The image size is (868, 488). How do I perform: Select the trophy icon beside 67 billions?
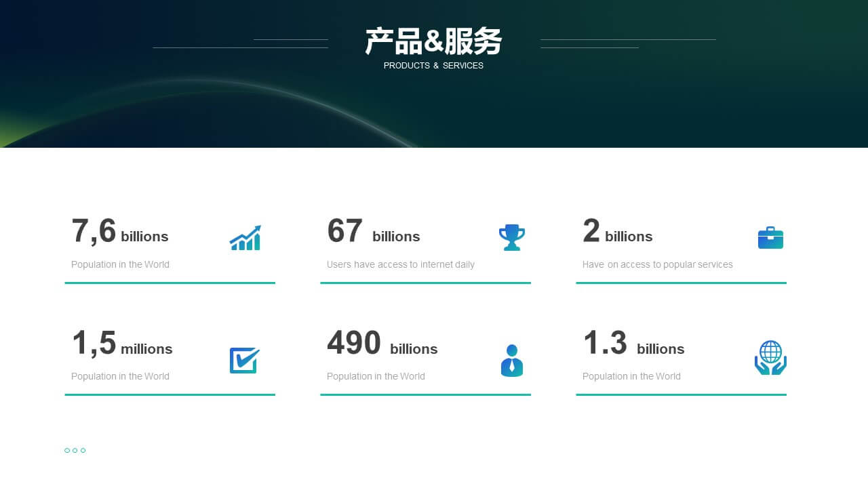click(512, 238)
